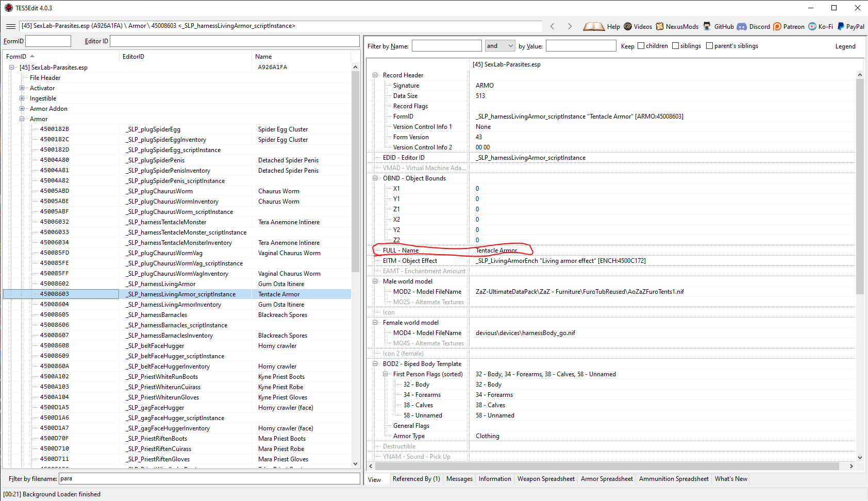
Task: Collapse Male world model section
Action: click(x=375, y=281)
